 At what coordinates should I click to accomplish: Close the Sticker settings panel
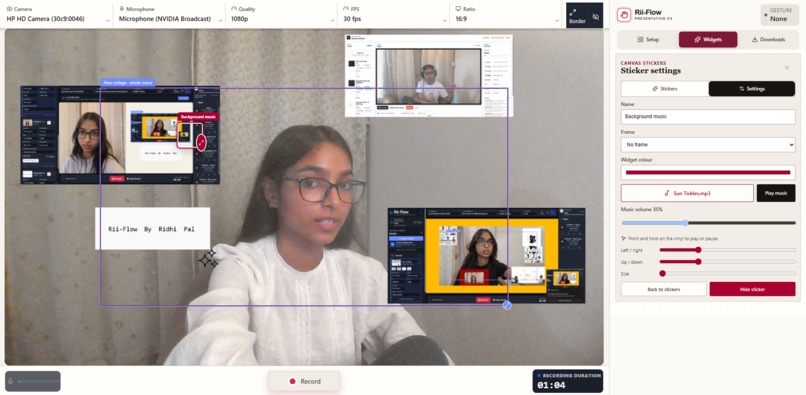pos(786,67)
